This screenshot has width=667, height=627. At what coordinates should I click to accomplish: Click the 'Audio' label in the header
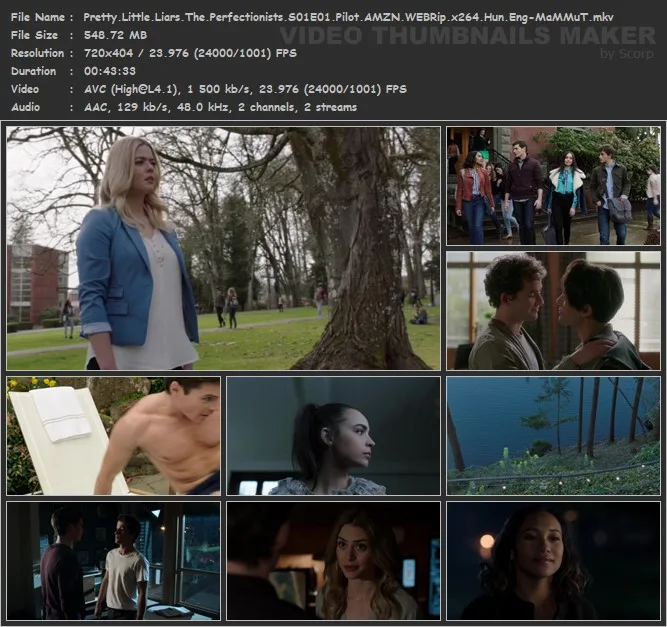(25, 107)
